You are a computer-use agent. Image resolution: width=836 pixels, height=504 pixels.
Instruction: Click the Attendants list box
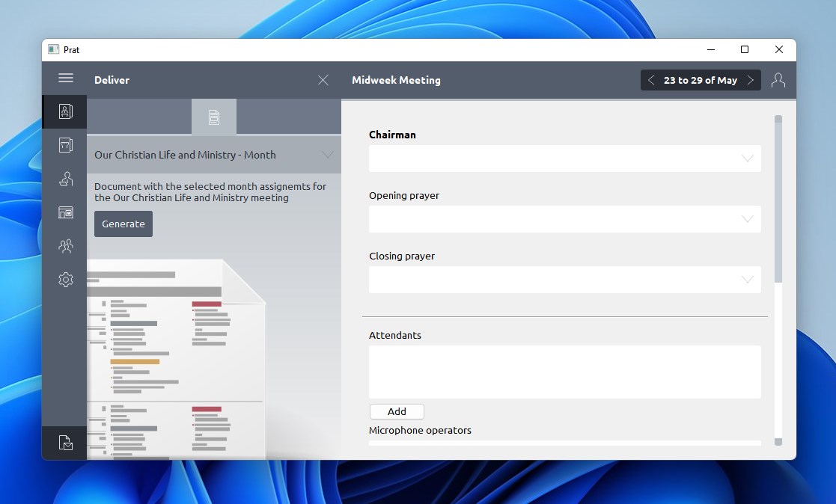coord(564,372)
